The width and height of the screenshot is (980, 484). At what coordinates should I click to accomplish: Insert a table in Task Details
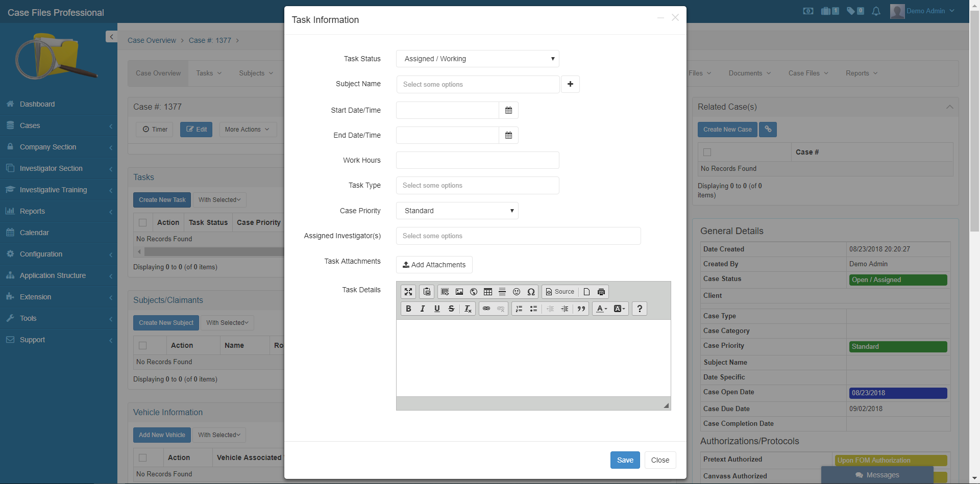click(488, 292)
